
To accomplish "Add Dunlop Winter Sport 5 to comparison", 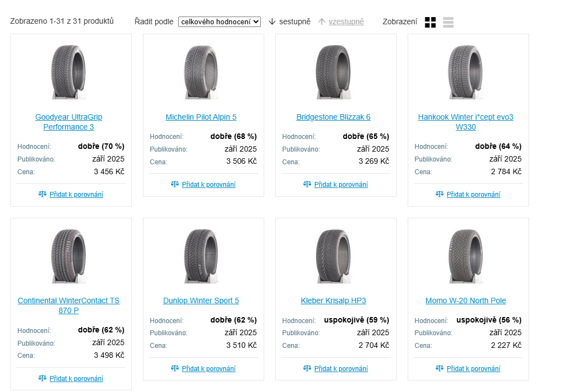I will [x=209, y=368].
